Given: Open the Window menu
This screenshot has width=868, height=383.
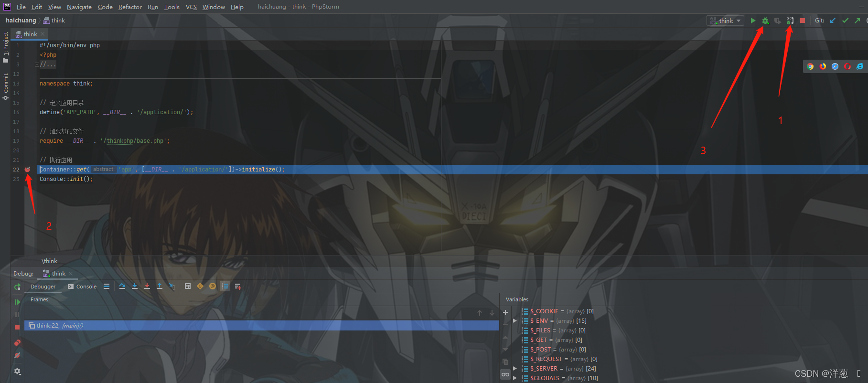Looking at the screenshot, I should (214, 7).
